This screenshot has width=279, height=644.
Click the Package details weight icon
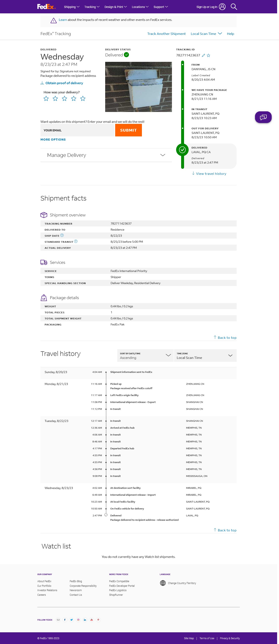(x=44, y=297)
